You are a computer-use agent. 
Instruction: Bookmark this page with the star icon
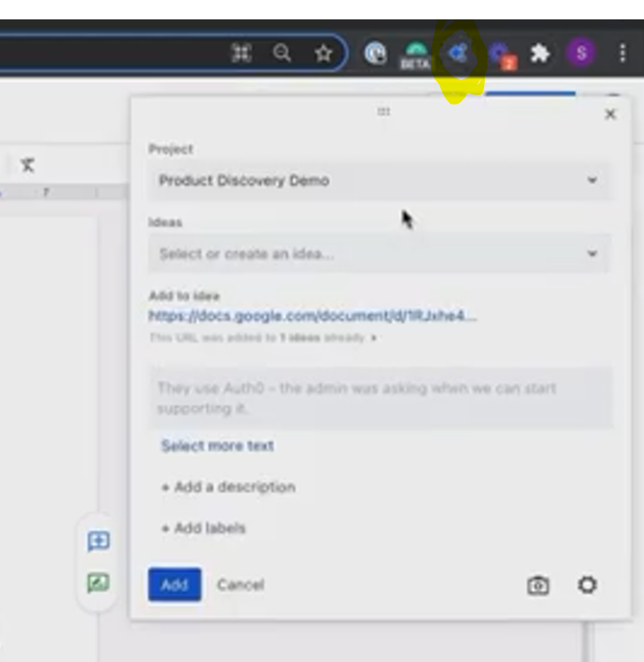tap(323, 54)
